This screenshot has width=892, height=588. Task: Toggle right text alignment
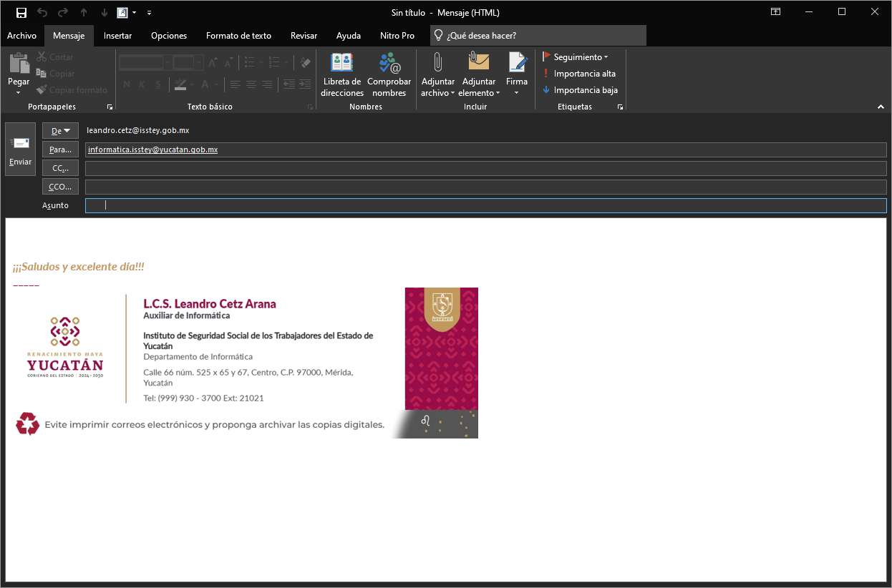pyautogui.click(x=266, y=84)
